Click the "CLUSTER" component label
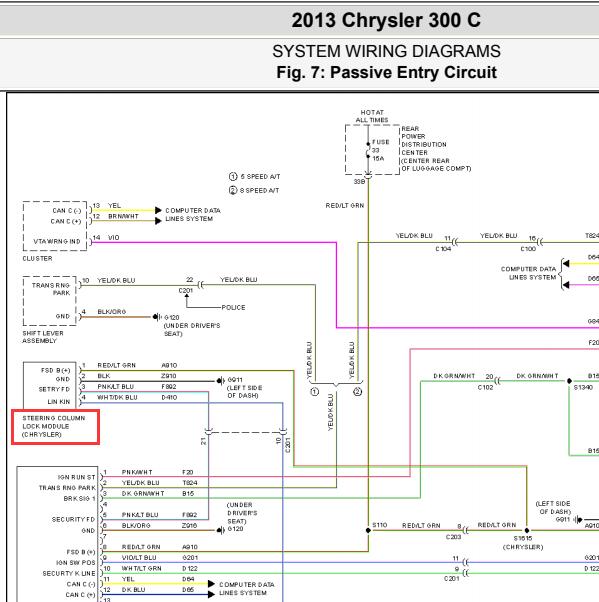This screenshot has height=602, width=599. pyautogui.click(x=37, y=258)
